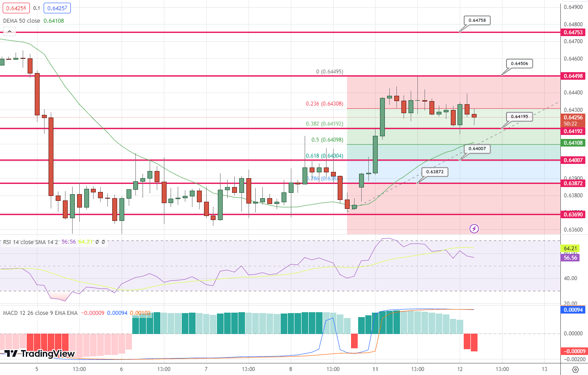The image size is (588, 375).
Task: Click the Fibonacci 0.618 (0.64004) level label
Action: [324, 156]
